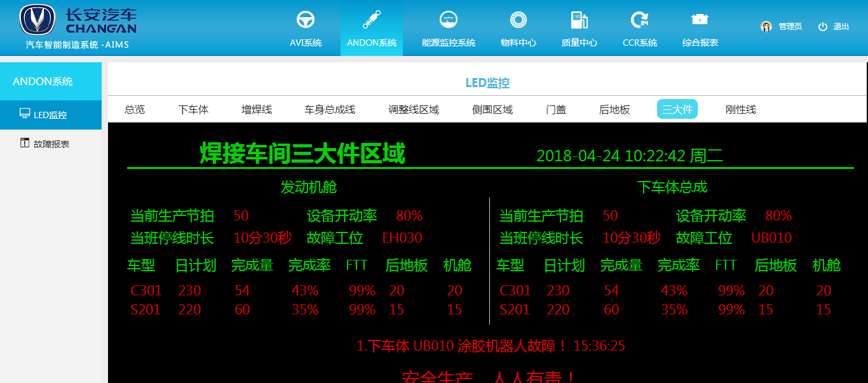The width and height of the screenshot is (868, 383).
Task: Click the 下车体总成 section title
Action: tap(672, 187)
